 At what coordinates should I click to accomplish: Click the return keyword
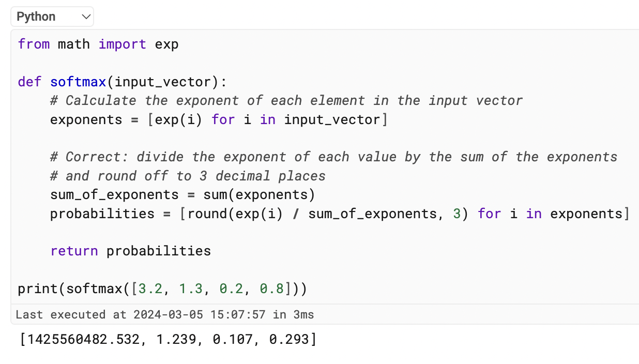[74, 251]
